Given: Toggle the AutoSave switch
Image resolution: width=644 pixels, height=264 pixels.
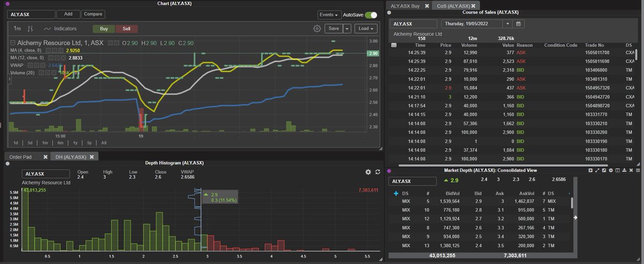Looking at the screenshot, I should pos(371,15).
